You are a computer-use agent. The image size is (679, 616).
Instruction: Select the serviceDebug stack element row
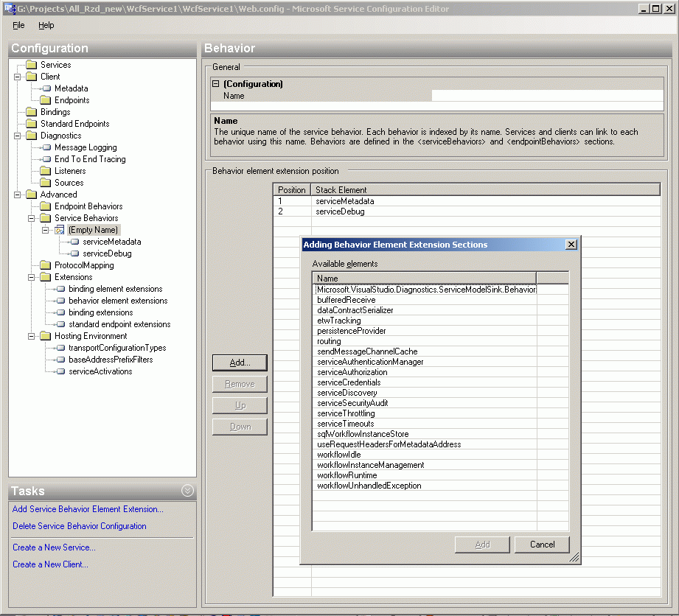pyautogui.click(x=467, y=211)
